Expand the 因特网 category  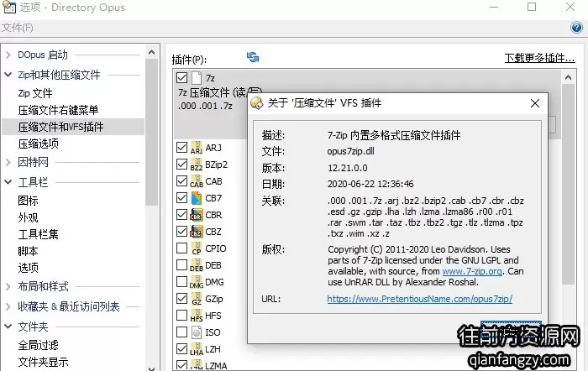pyautogui.click(x=8, y=162)
